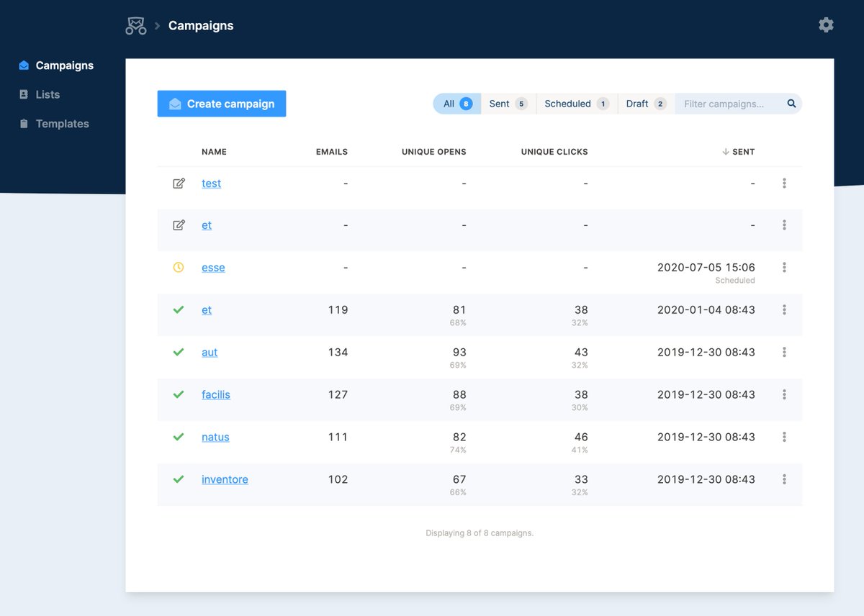
Task: Open the three-dot menu for esse campaign
Action: tap(784, 268)
